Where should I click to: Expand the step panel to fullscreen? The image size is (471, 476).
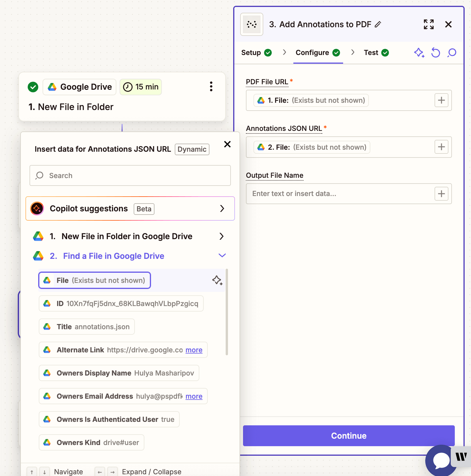pyautogui.click(x=428, y=25)
